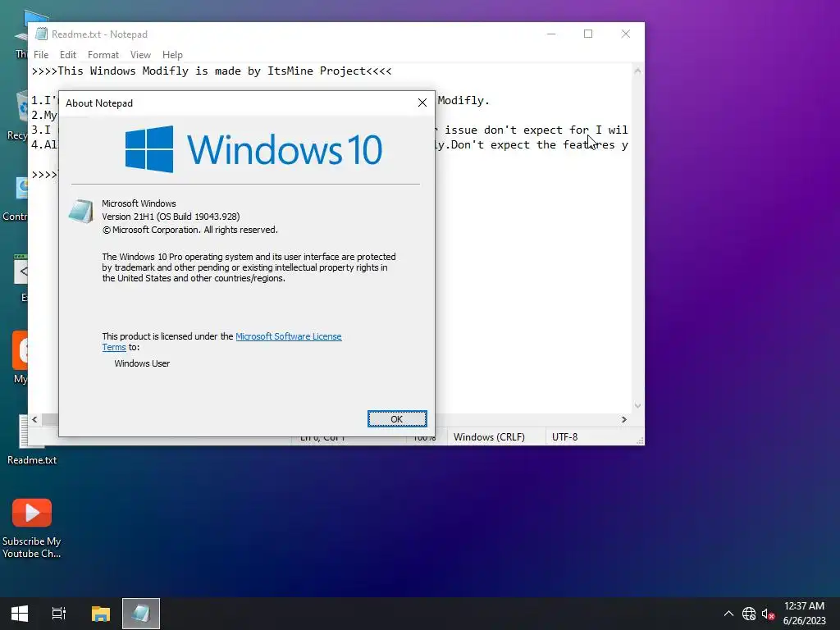This screenshot has width=840, height=630.
Task: Show hidden system tray icons
Action: [x=728, y=614]
